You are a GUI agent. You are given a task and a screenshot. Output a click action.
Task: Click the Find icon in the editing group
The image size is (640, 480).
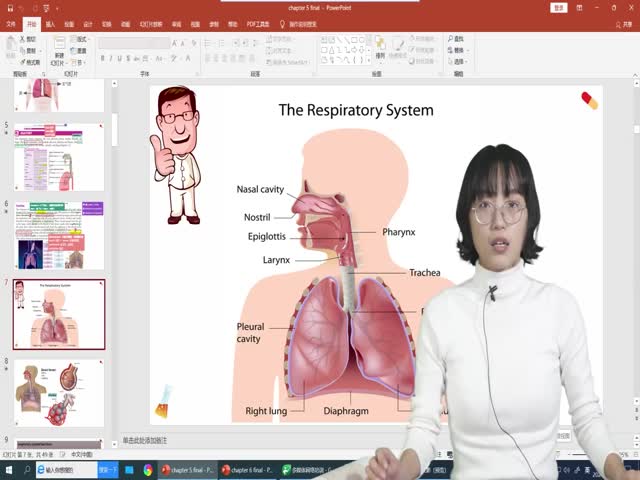pos(456,39)
